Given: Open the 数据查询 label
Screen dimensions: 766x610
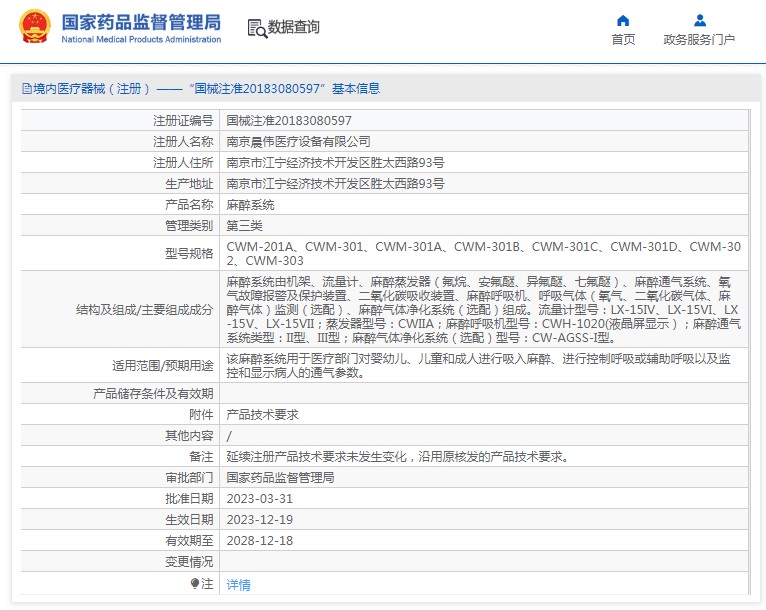Looking at the screenshot, I should tap(294, 27).
